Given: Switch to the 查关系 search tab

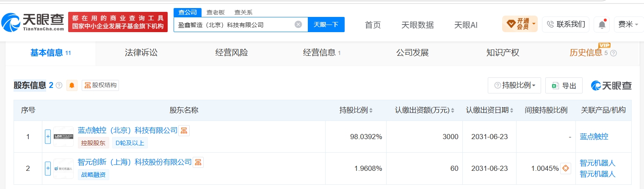Looking at the screenshot, I should pyautogui.click(x=243, y=12).
